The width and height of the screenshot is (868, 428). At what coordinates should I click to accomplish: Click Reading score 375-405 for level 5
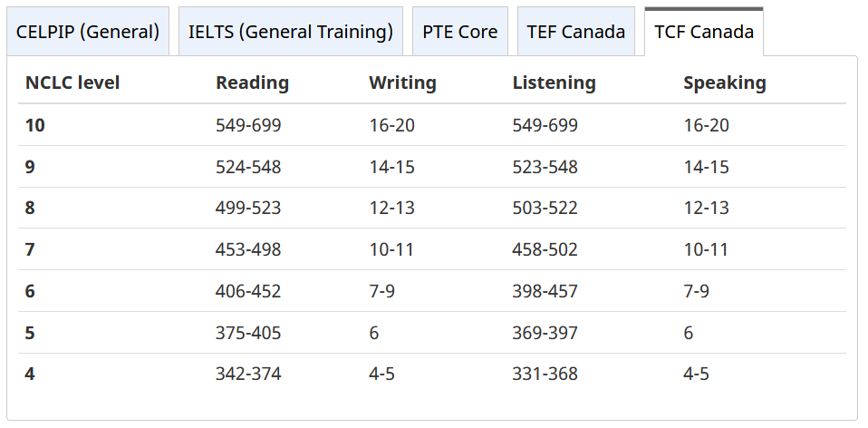pyautogui.click(x=248, y=333)
